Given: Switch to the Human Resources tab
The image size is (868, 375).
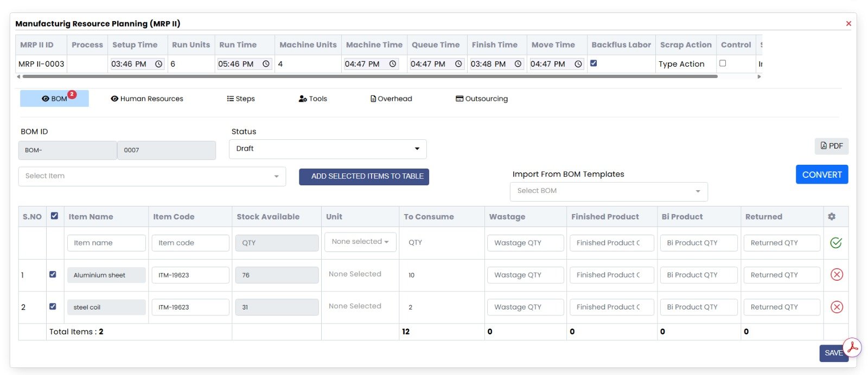Looking at the screenshot, I should click(147, 99).
